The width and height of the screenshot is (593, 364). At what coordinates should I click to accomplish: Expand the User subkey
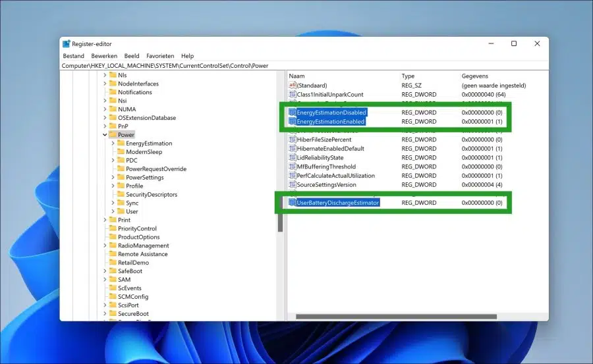(113, 212)
